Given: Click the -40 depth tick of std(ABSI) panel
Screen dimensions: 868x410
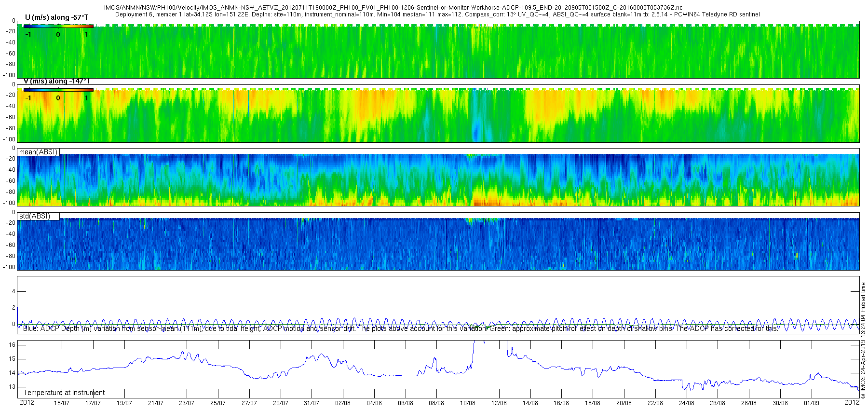Looking at the screenshot, I should [x=10, y=234].
